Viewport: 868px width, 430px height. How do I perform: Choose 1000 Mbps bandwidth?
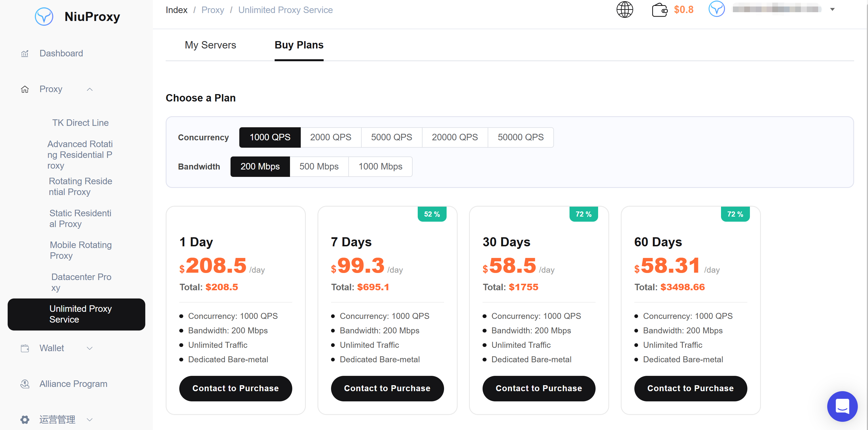tap(380, 167)
